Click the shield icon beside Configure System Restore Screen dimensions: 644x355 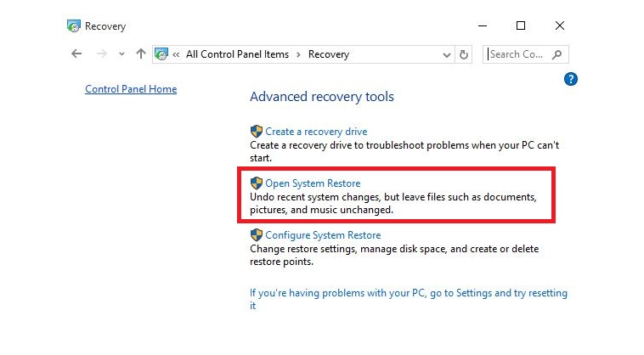pyautogui.click(x=257, y=234)
